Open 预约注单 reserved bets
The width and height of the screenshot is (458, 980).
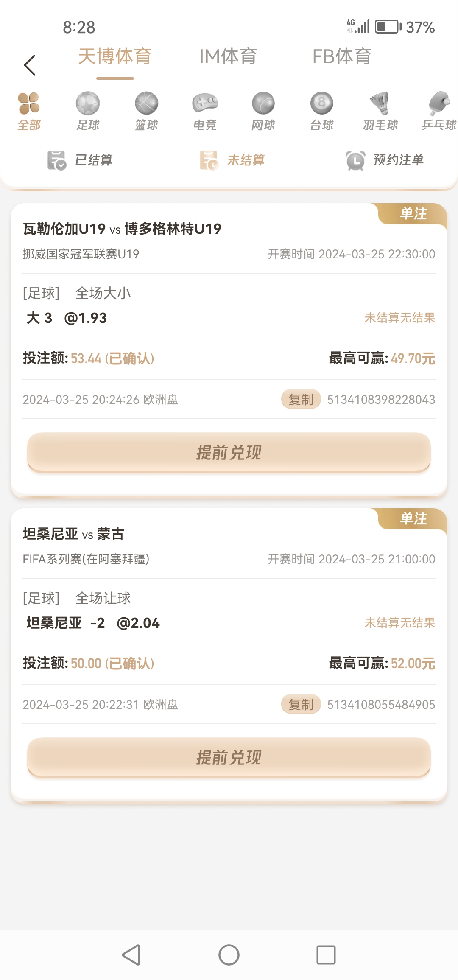[x=385, y=160]
